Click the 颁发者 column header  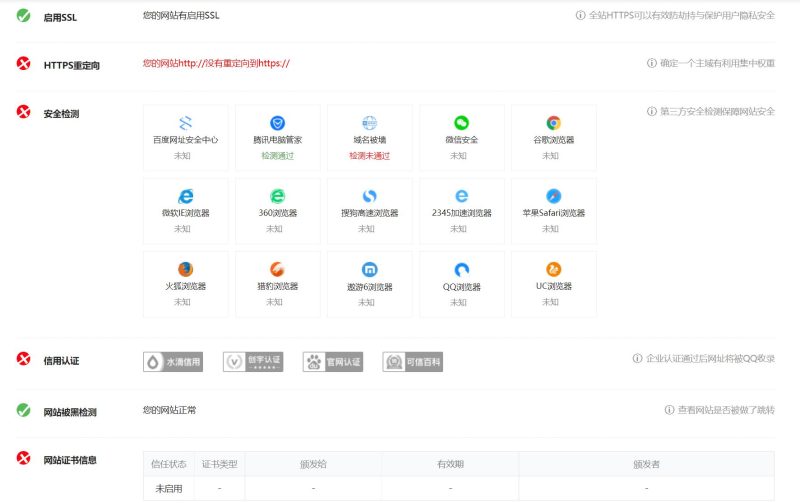(646, 464)
